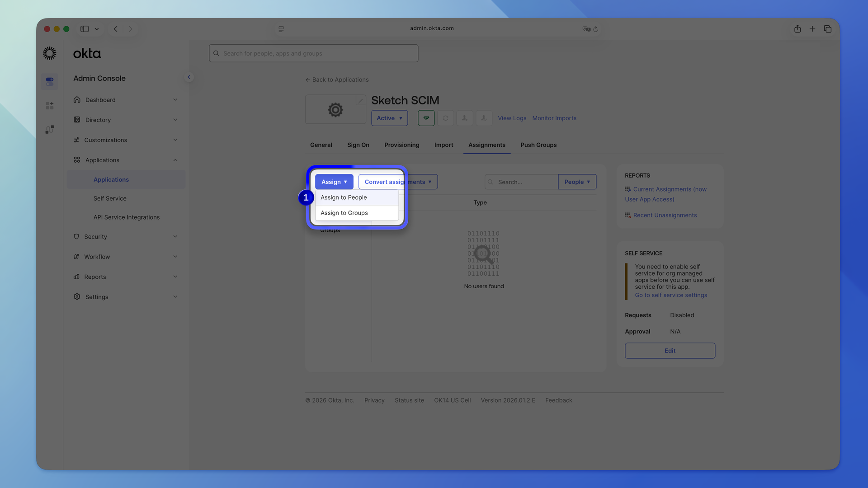Click the Sketch SCIM gear logo thumbnail
This screenshot has width=868, height=488.
tap(335, 109)
